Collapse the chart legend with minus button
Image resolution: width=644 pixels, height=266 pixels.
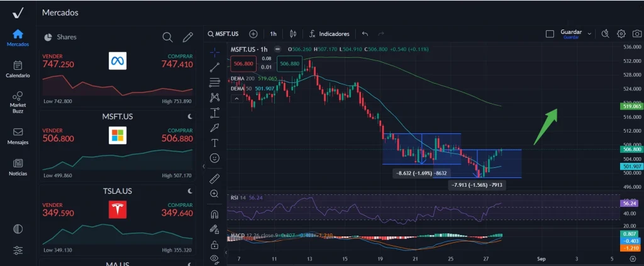[x=278, y=49]
